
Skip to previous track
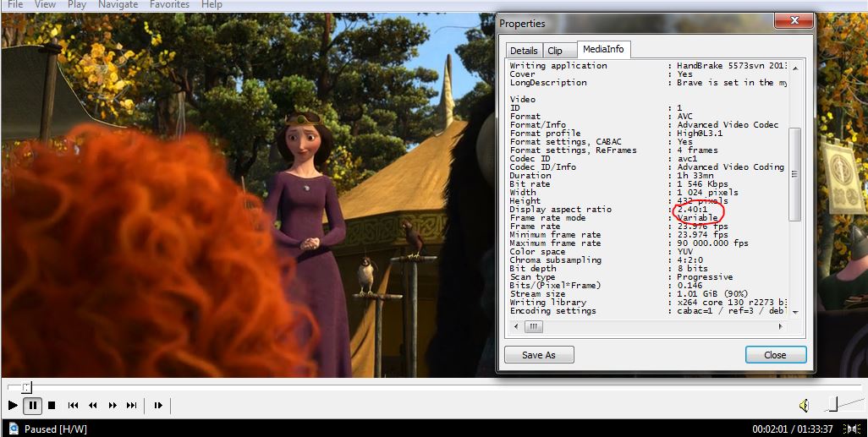[73, 406]
